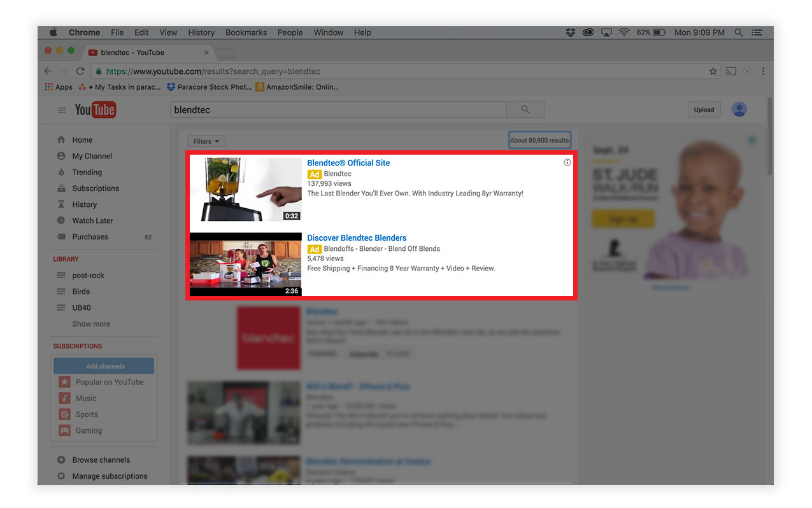Open Music channel
This screenshot has height=508, width=812.
coord(86,399)
